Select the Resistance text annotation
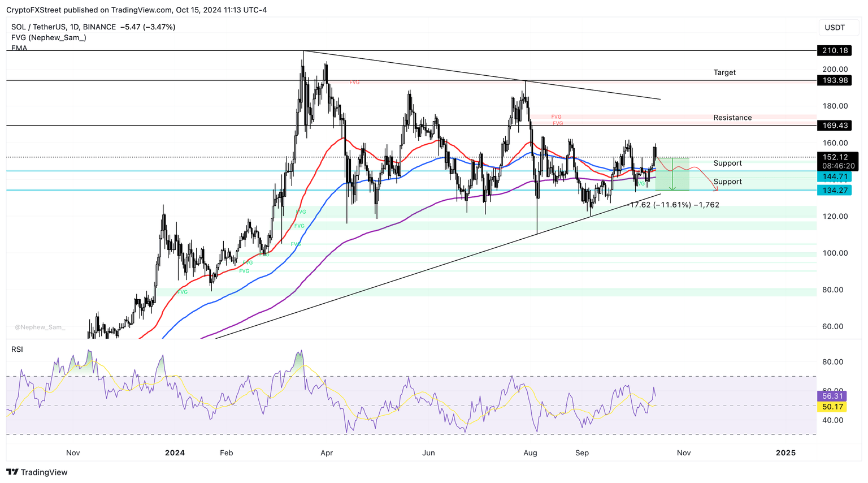The image size is (868, 483). click(732, 118)
